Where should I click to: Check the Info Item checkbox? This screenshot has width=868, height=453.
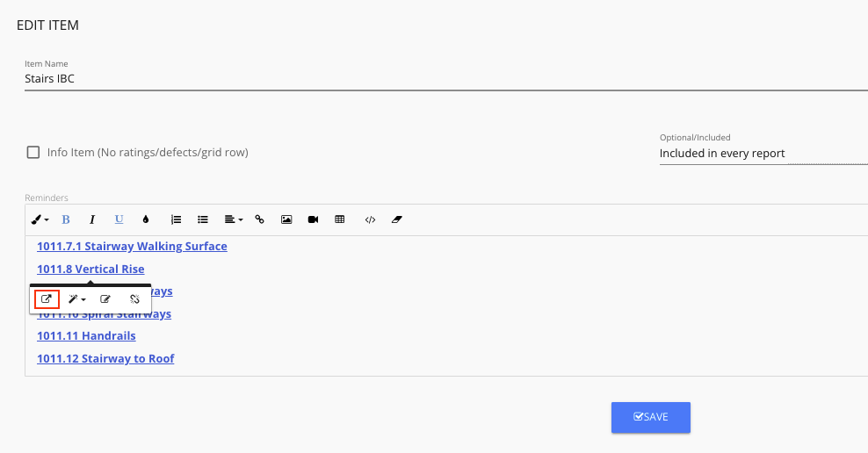[x=33, y=152]
